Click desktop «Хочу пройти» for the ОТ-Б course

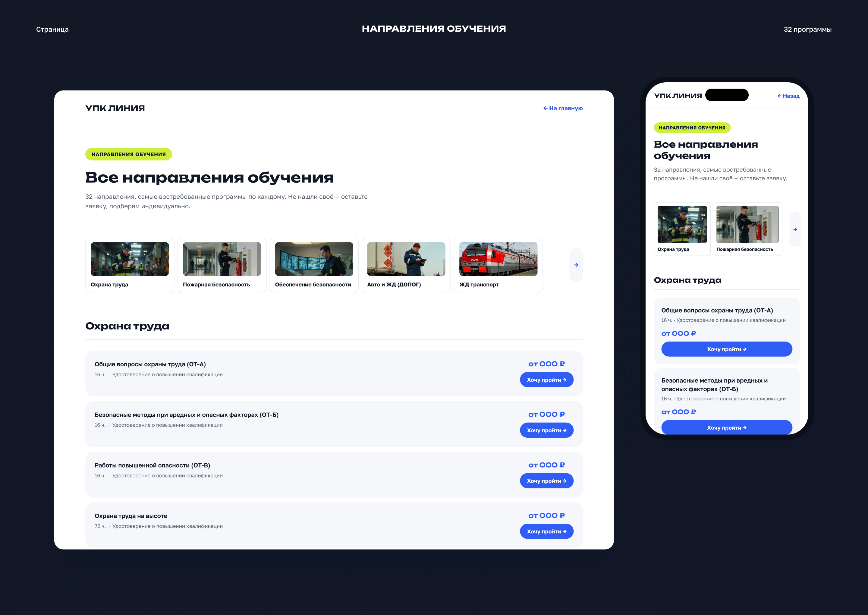click(547, 430)
